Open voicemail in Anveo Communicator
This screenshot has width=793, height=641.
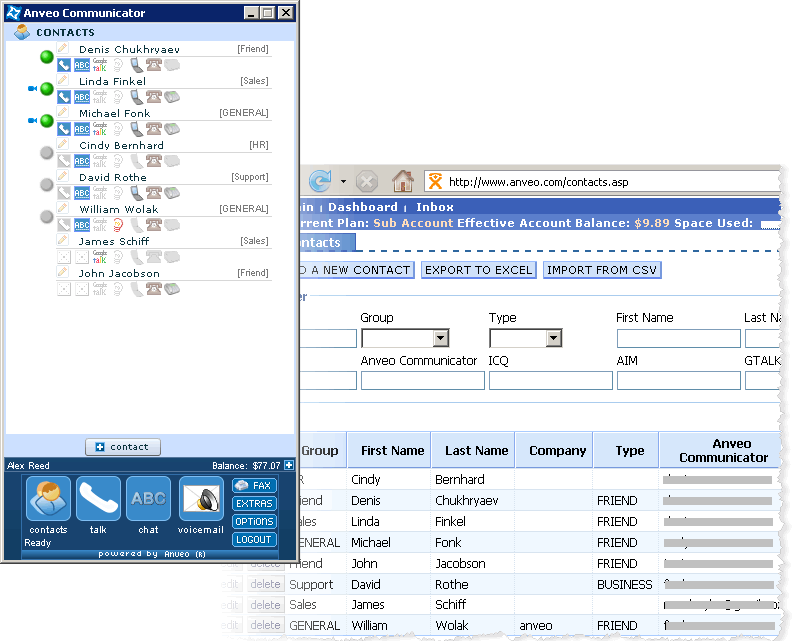[x=201, y=498]
